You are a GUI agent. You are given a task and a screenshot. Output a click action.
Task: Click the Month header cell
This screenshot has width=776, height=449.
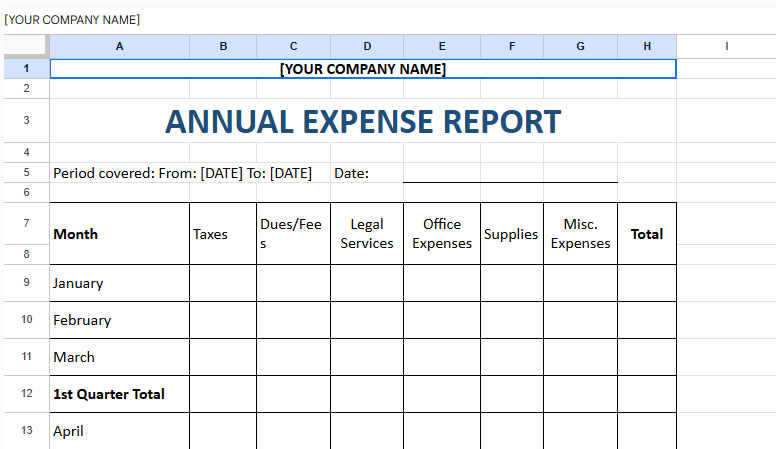(119, 234)
